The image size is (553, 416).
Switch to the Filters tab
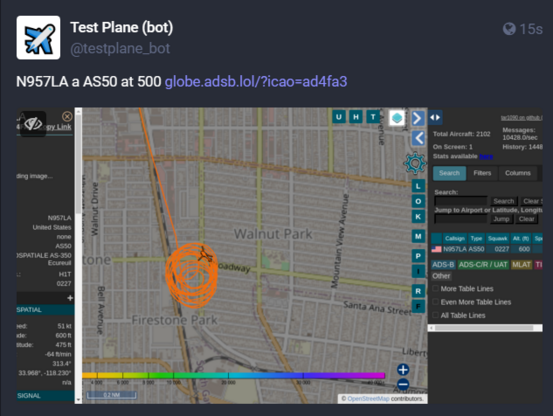pos(482,173)
